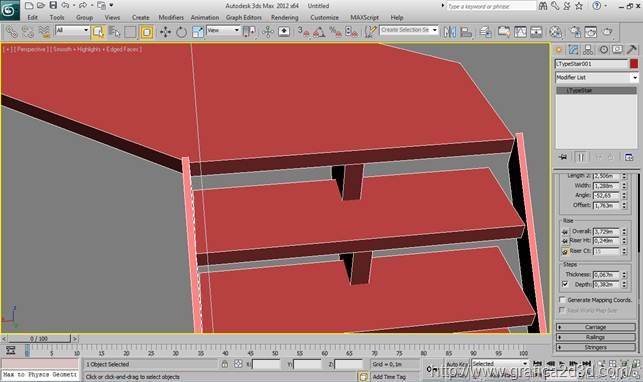The height and width of the screenshot is (382, 643).
Task: Switch to the Utilities hammer tab
Action: coord(632,50)
